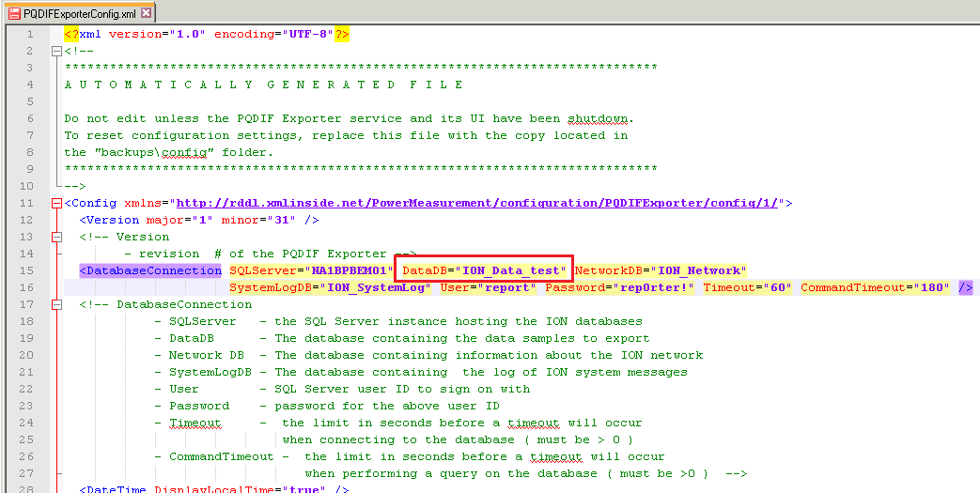Collapse the DatabaseConnection comment fold on line 17
This screenshot has height=493, width=980.
click(57, 304)
